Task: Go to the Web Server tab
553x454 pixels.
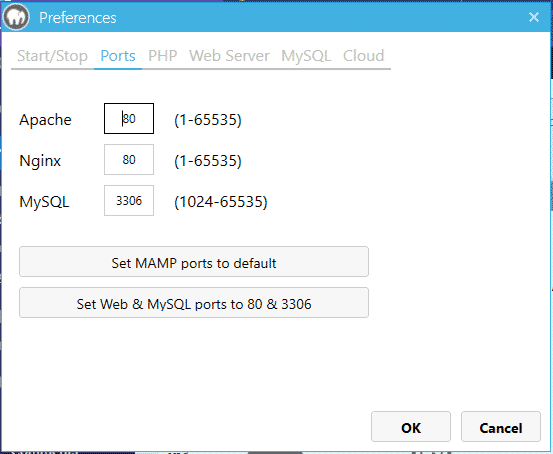Action: point(229,56)
